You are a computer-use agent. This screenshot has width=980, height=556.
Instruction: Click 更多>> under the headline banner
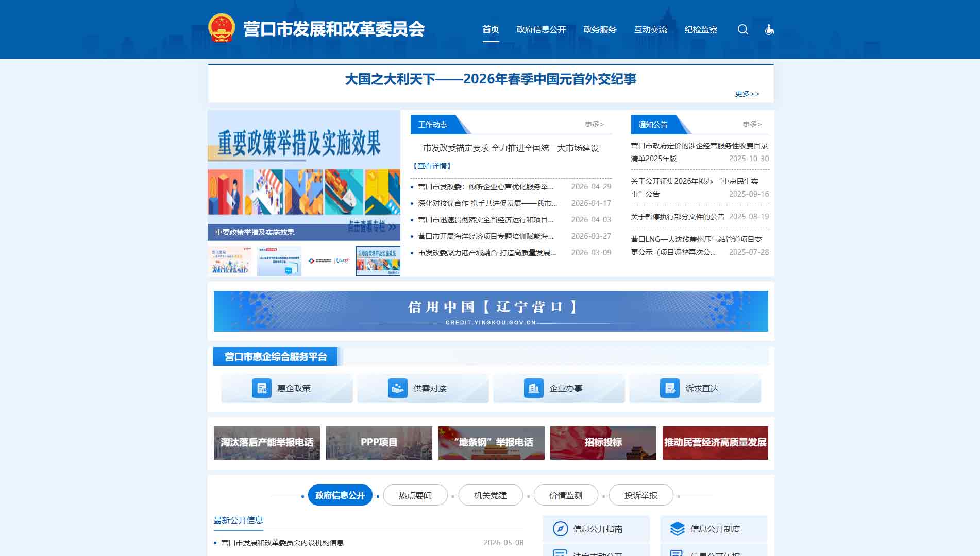747,94
